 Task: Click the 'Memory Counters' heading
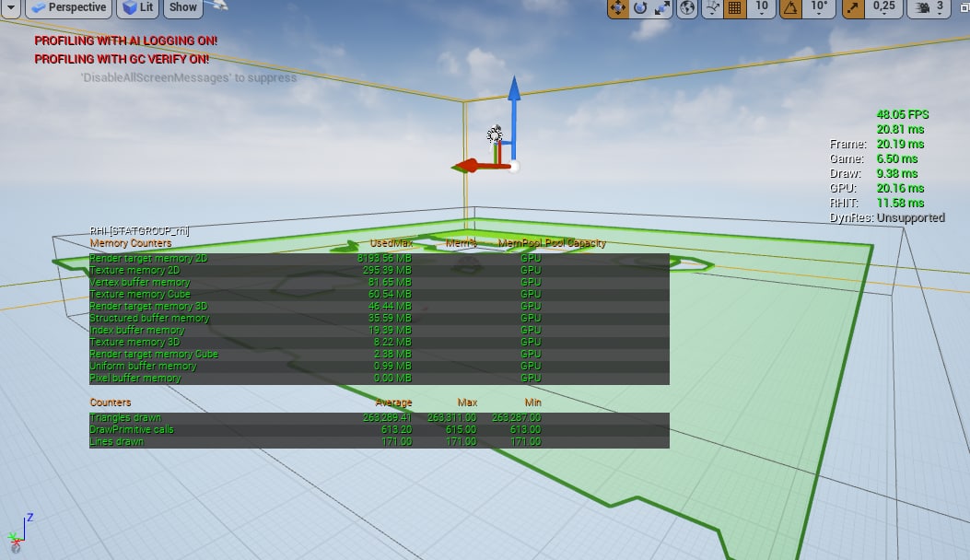pos(131,243)
